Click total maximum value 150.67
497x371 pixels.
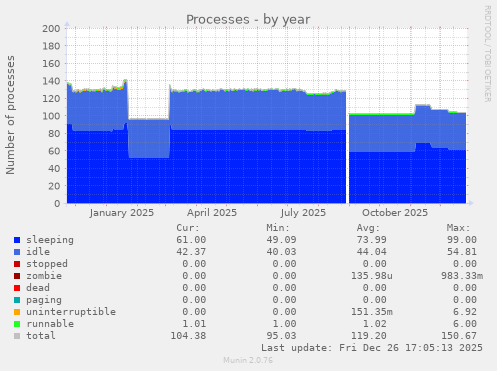459,336
